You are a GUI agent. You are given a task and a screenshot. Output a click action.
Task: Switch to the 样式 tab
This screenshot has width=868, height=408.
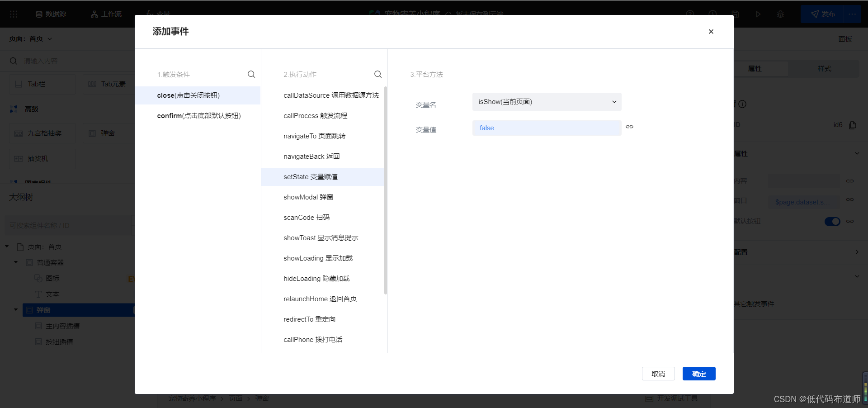pyautogui.click(x=824, y=69)
